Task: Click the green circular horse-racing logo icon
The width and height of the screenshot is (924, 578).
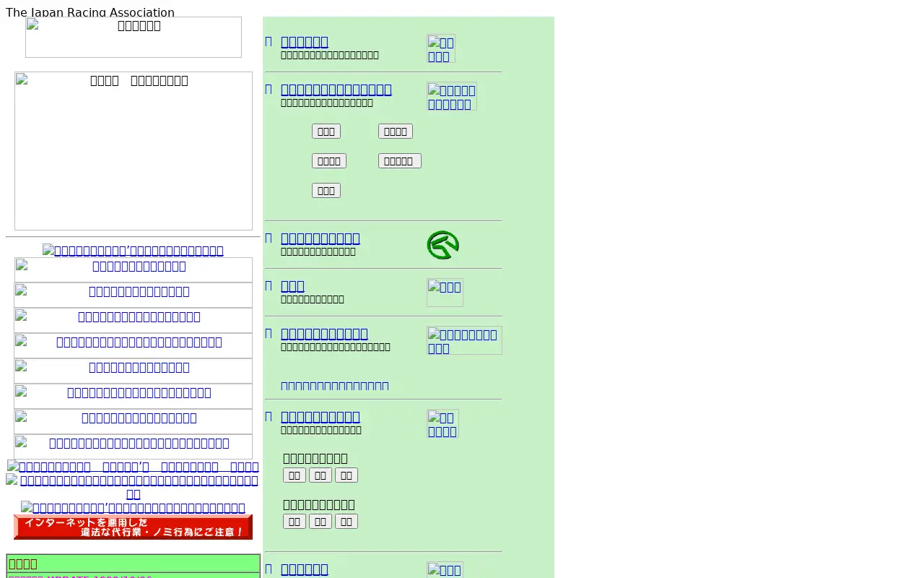Action: tap(443, 245)
